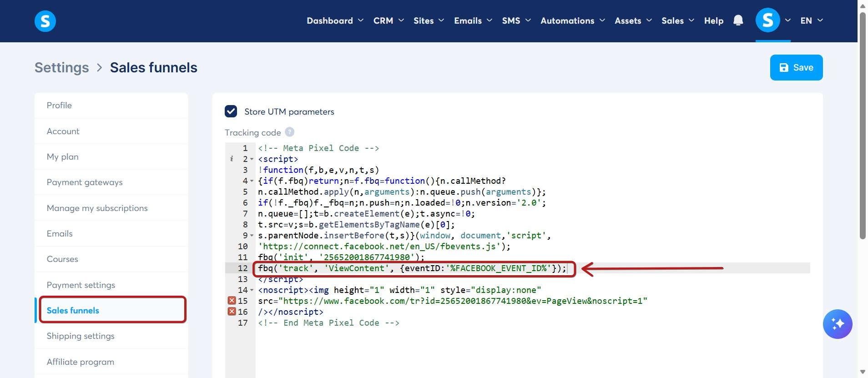This screenshot has width=868, height=378.
Task: Open the Affiliate program tab
Action: pyautogui.click(x=111, y=362)
